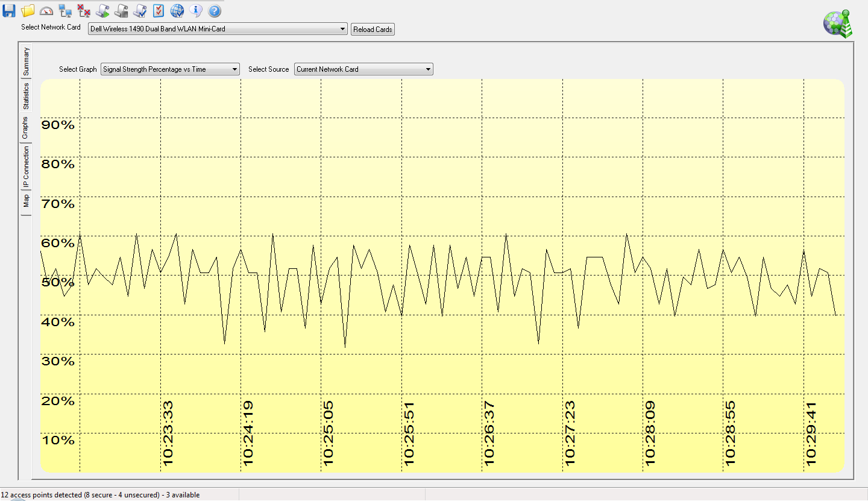Open the red checklist options icon
The image size is (868, 501).
click(158, 10)
